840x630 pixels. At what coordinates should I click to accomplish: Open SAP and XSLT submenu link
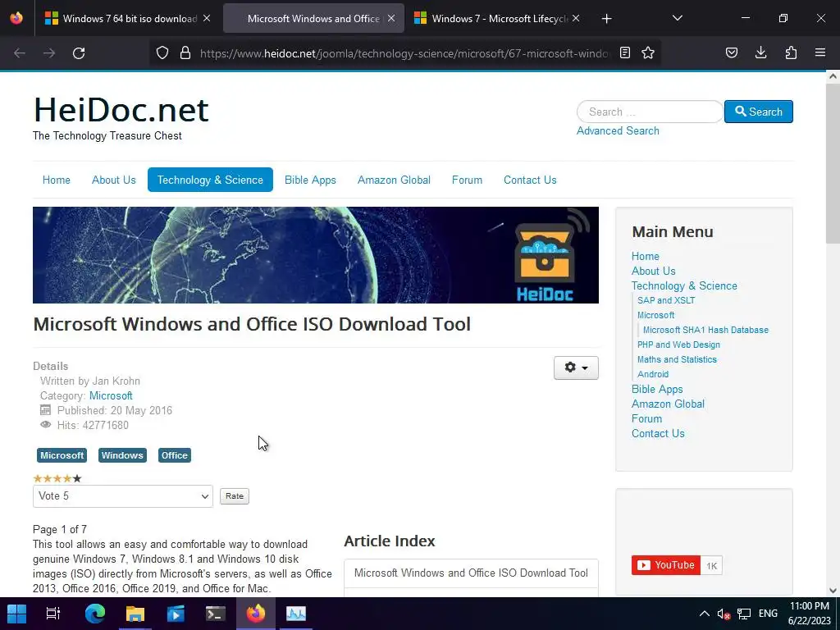[x=666, y=300]
